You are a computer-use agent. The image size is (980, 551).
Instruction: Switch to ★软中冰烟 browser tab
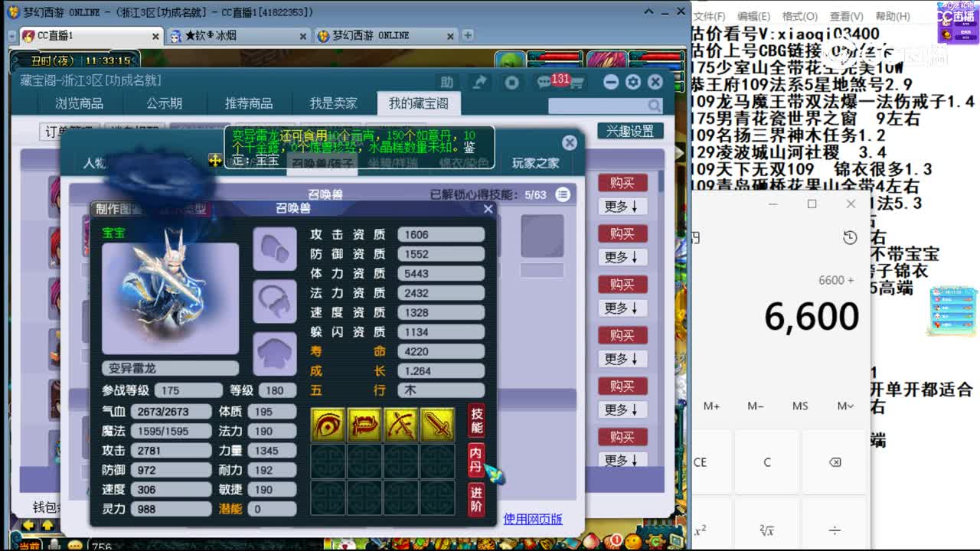tap(237, 36)
